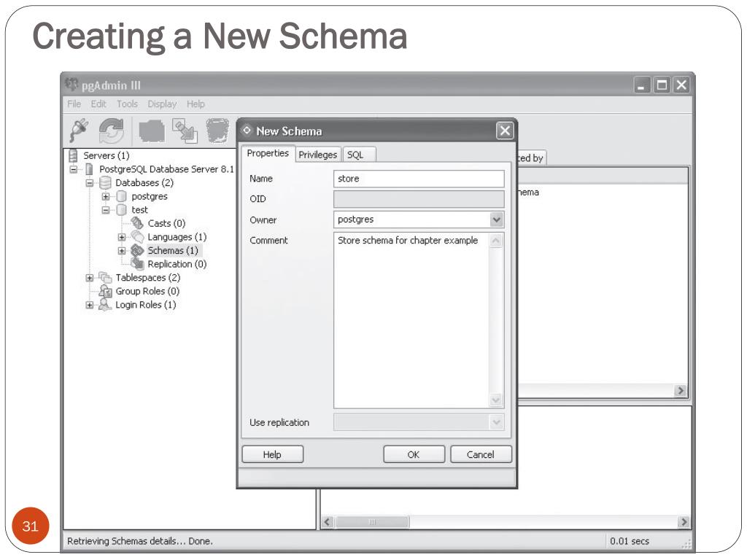Open the Tools menu
The width and height of the screenshot is (747, 560).
coord(127,104)
